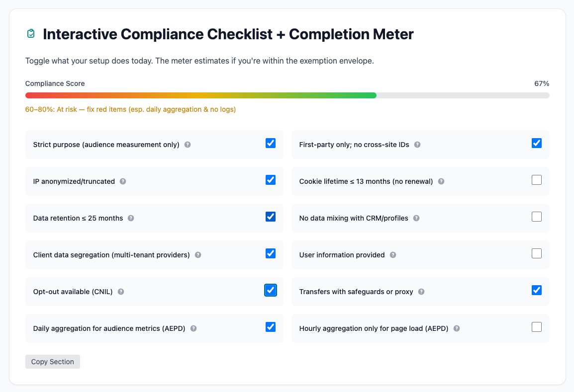Click the Compliance Score progress bar
The image size is (574, 392).
pos(287,95)
